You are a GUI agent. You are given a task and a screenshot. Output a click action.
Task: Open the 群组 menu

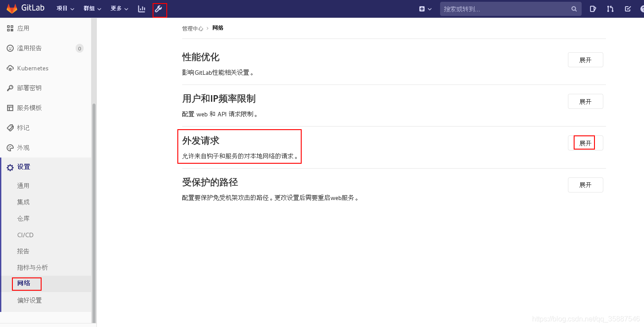92,8
